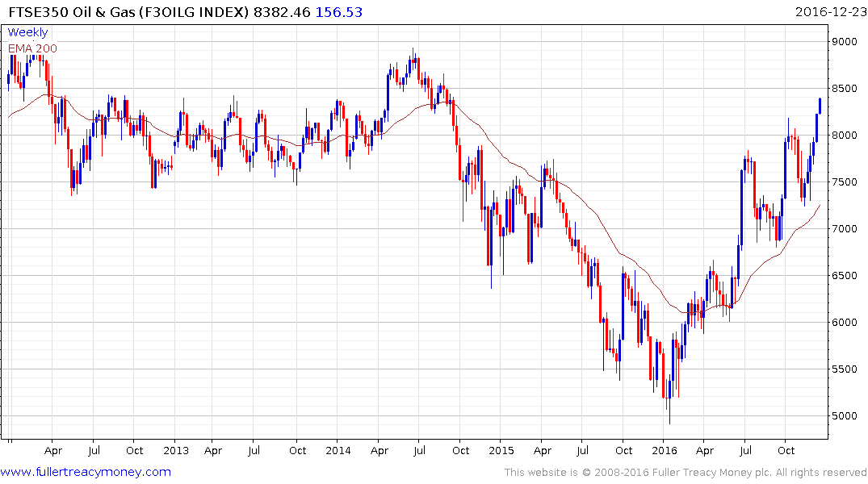The height and width of the screenshot is (484, 868).
Task: Click the 5000 price axis label
Action: (x=845, y=416)
